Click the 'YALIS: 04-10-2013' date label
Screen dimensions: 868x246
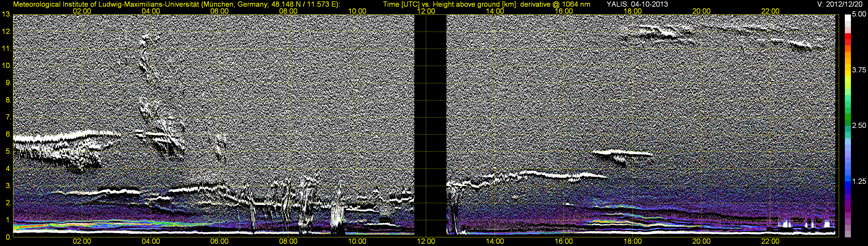point(637,4)
